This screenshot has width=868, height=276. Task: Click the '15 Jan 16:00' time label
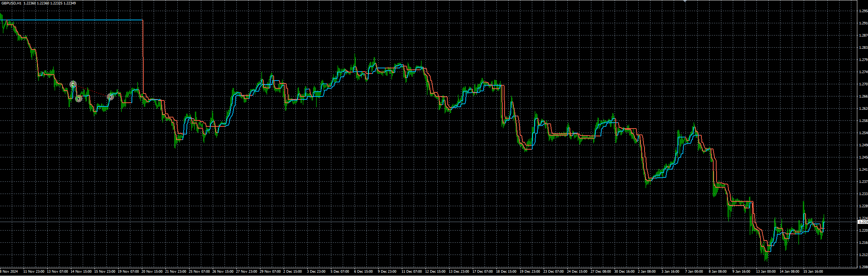[814, 272]
